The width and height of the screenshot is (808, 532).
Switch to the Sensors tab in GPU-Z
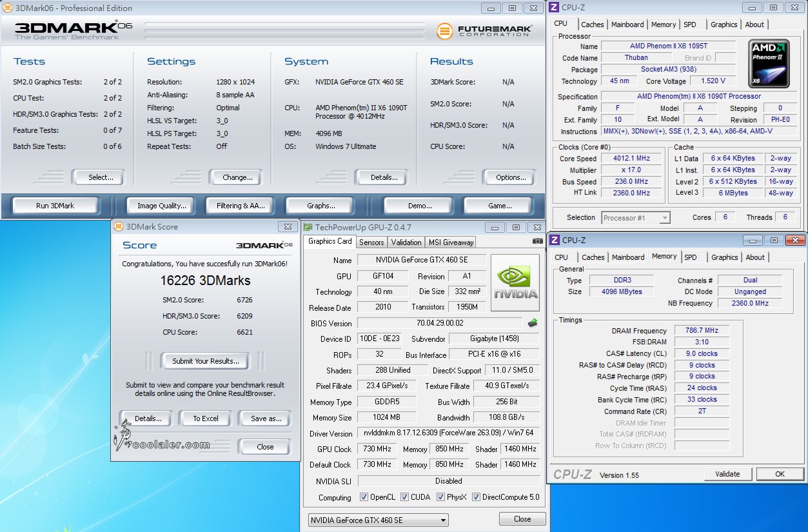[x=371, y=242]
